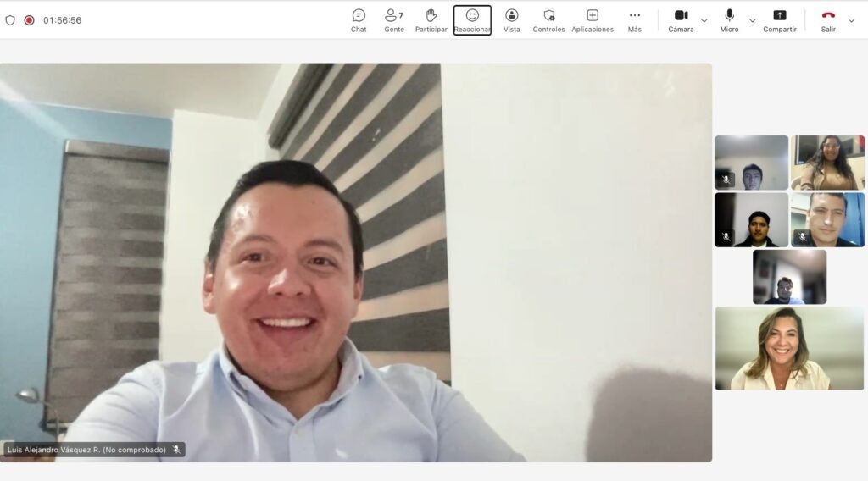This screenshot has height=481, width=868.
Task: Open the Reaccionar emoji reactions
Action: 472,19
